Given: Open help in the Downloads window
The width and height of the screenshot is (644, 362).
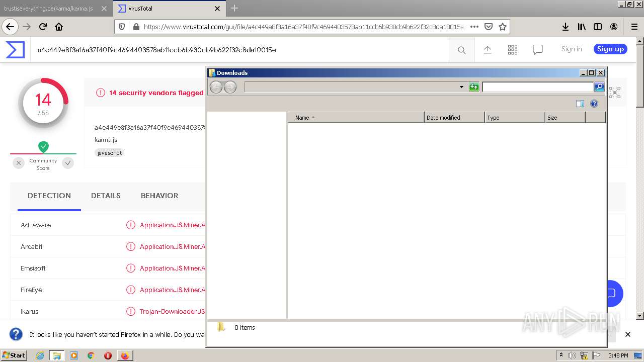Looking at the screenshot, I should 594,104.
